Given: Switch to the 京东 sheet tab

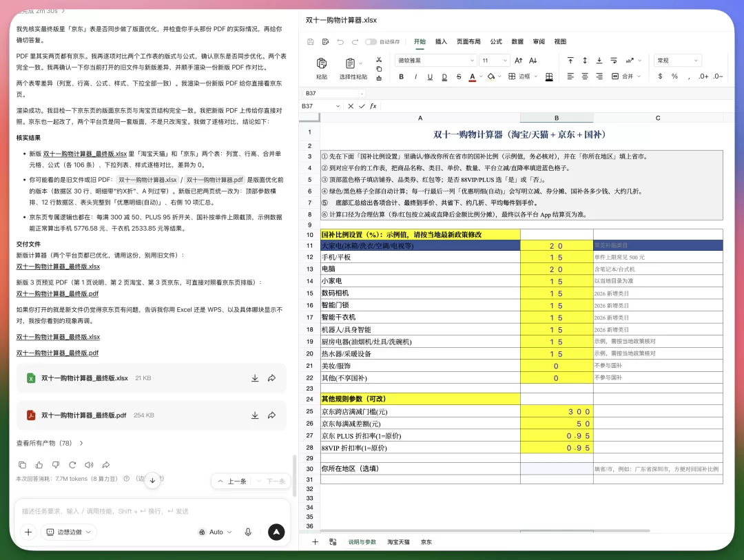Looking at the screenshot, I should (x=426, y=542).
